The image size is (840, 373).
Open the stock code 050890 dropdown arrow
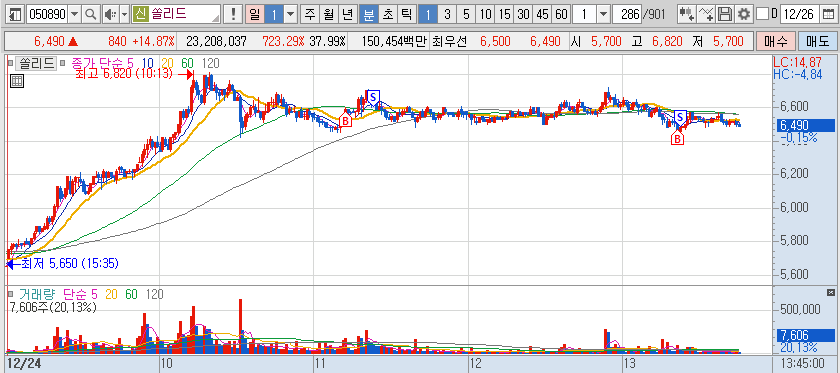click(x=74, y=14)
